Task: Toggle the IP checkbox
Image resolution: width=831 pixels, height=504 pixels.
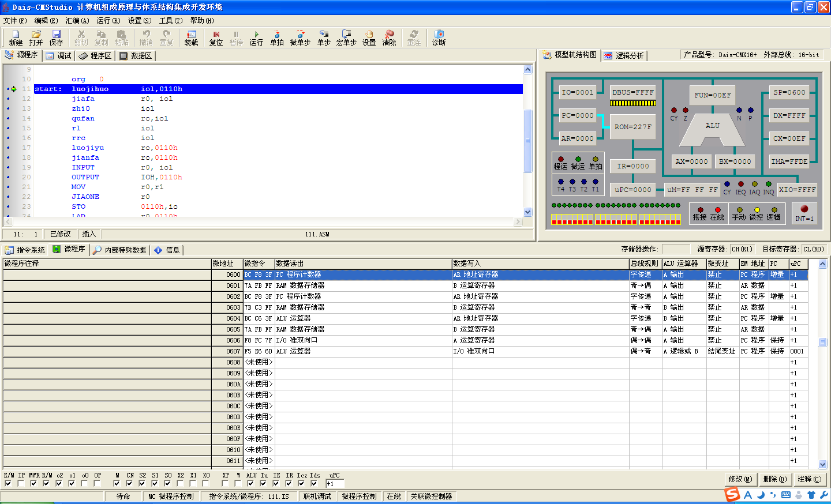Action: click(x=21, y=483)
